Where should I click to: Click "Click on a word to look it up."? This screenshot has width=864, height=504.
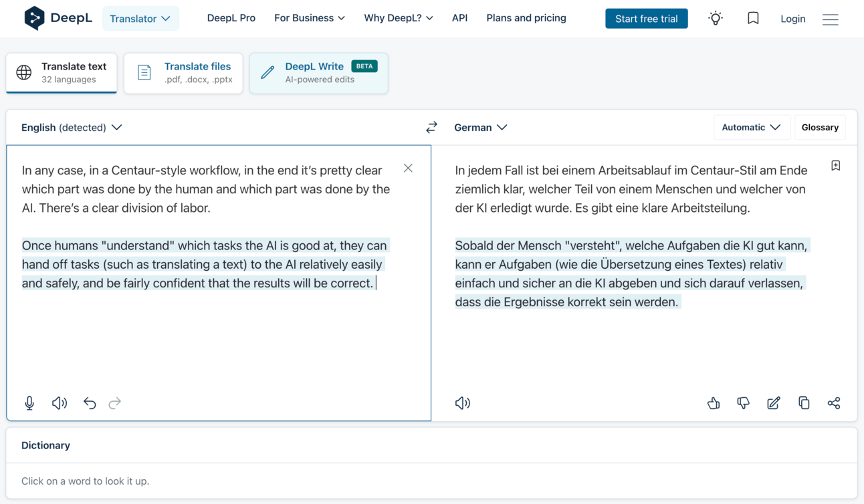click(85, 481)
